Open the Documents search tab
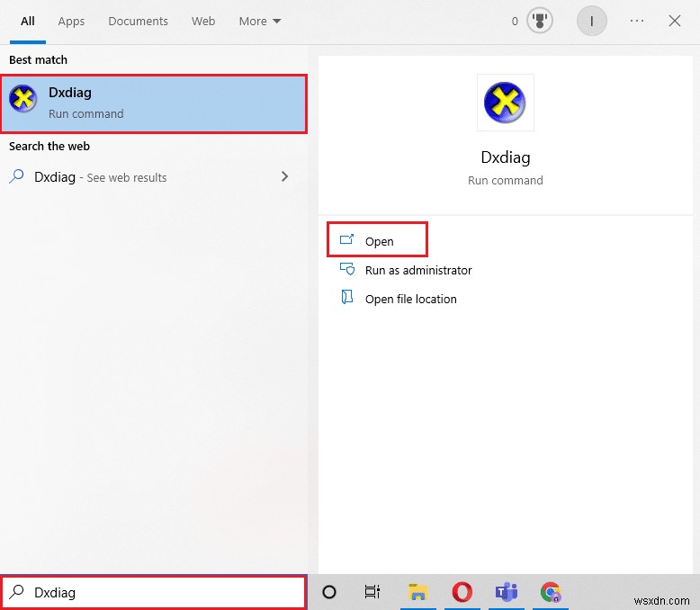 click(x=138, y=21)
